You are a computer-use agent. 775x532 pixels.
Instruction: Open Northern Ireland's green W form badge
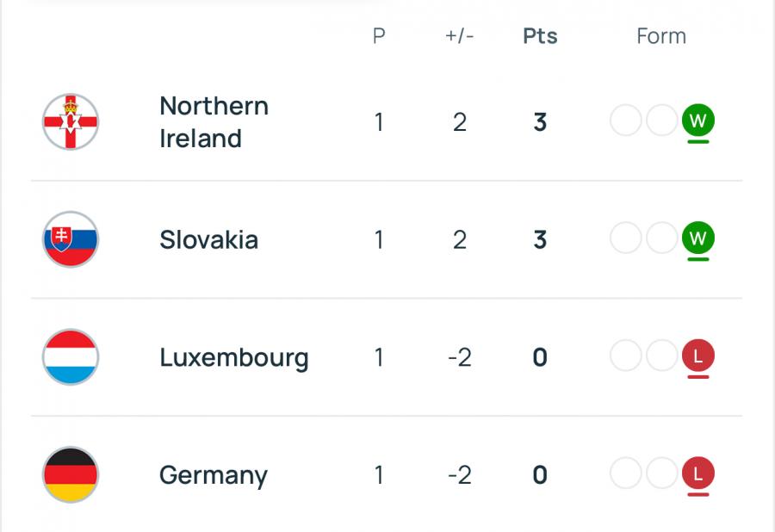pos(697,120)
